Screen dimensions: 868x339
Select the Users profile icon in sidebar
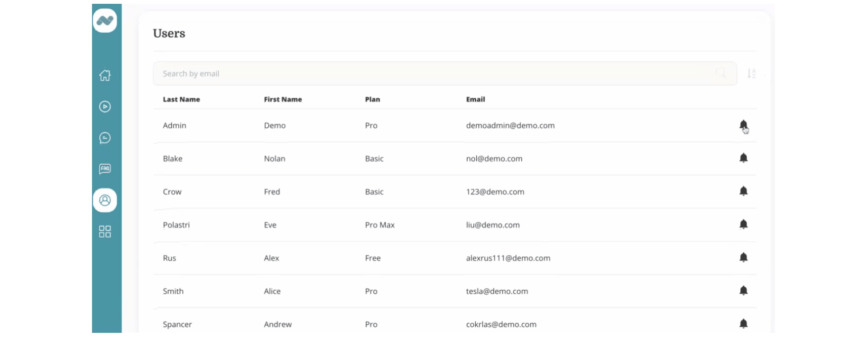pyautogui.click(x=105, y=200)
